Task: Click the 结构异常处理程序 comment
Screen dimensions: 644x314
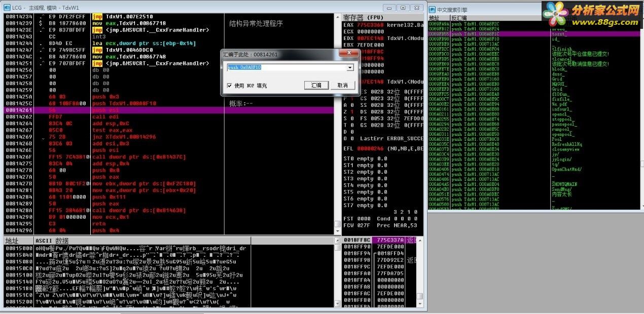Action: tap(256, 24)
